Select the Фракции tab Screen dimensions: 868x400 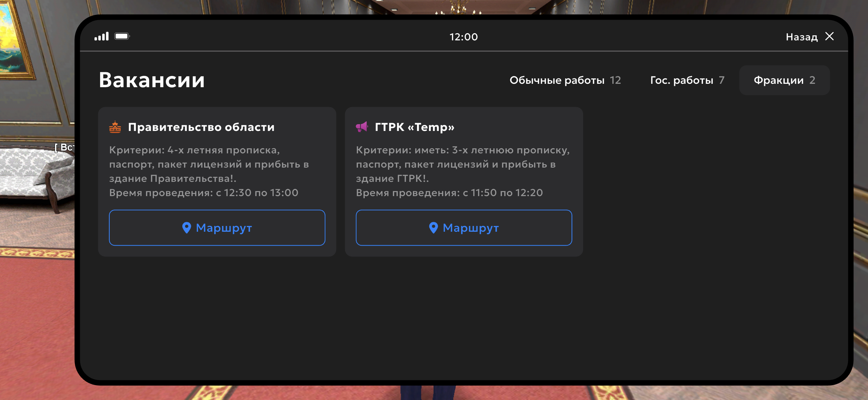click(x=784, y=80)
